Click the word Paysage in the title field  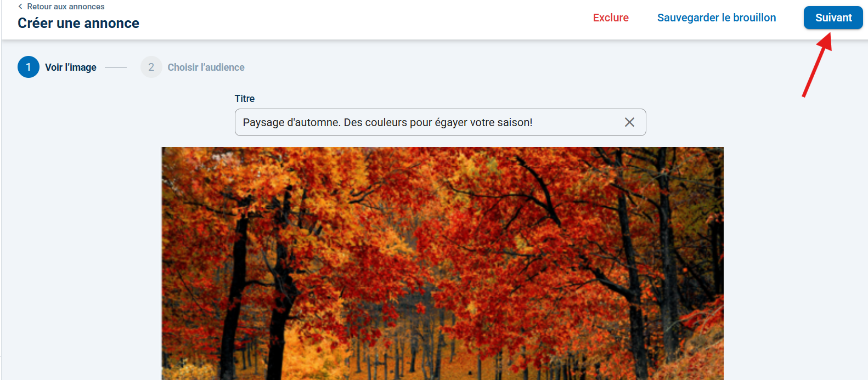(263, 122)
